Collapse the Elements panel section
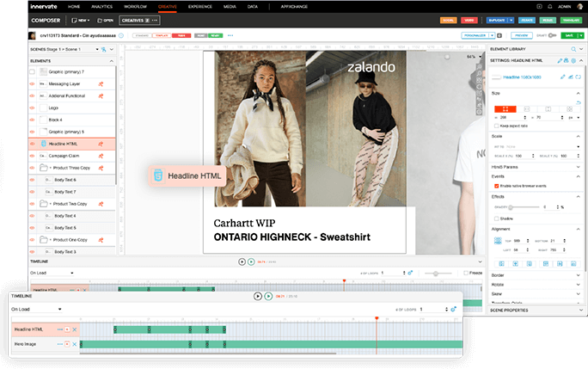588x369 pixels. (x=112, y=61)
